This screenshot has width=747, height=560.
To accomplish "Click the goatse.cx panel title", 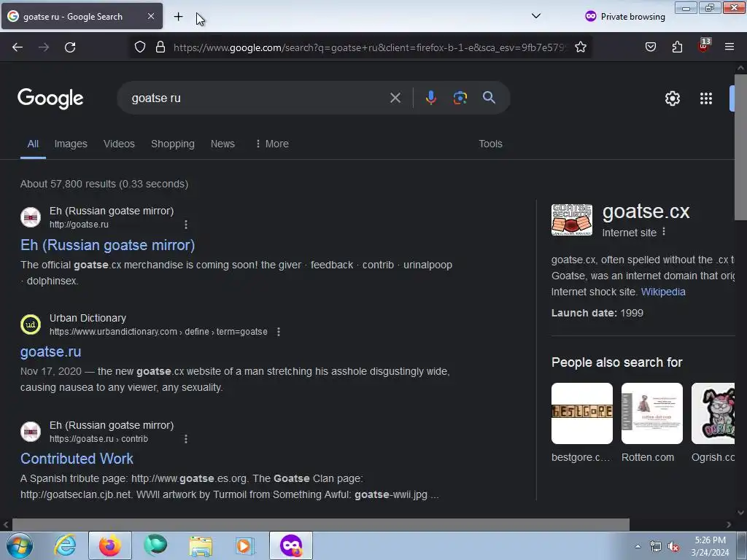I will coord(646,211).
